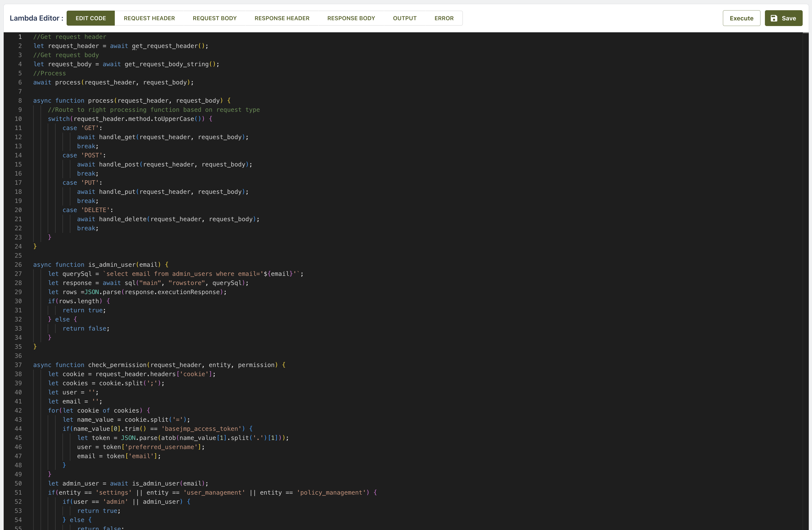Click the handle_post function call
This screenshot has height=530, width=812.
pyautogui.click(x=119, y=165)
